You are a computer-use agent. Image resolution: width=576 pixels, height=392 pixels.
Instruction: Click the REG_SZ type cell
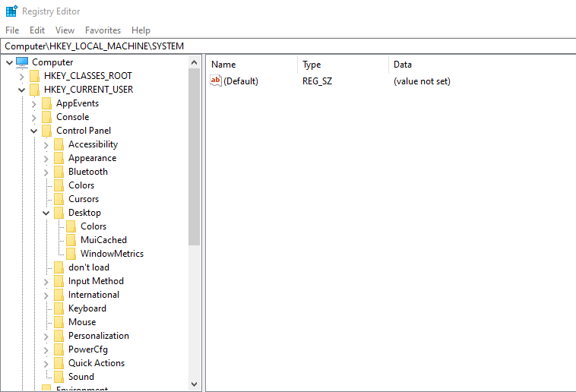317,81
